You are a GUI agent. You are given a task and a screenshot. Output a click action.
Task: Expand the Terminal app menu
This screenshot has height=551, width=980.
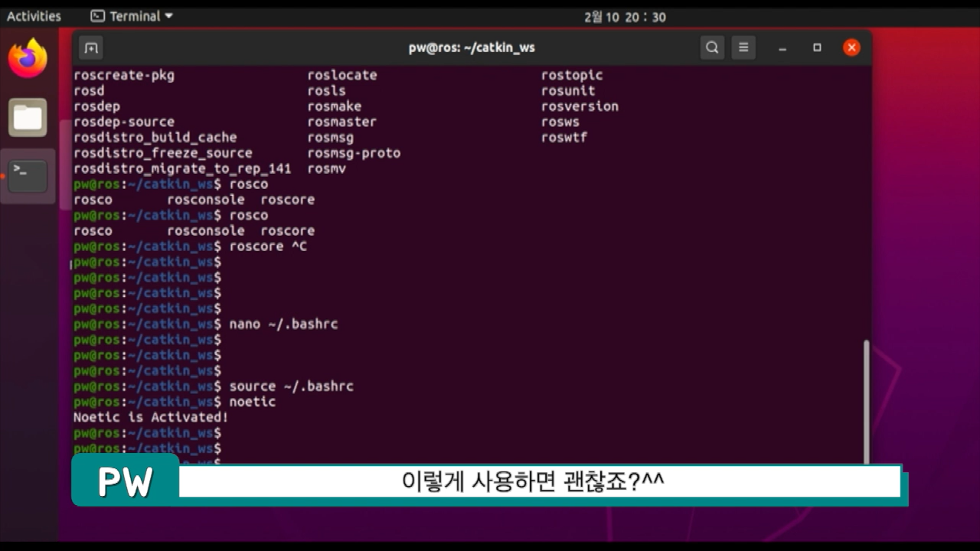coord(132,16)
